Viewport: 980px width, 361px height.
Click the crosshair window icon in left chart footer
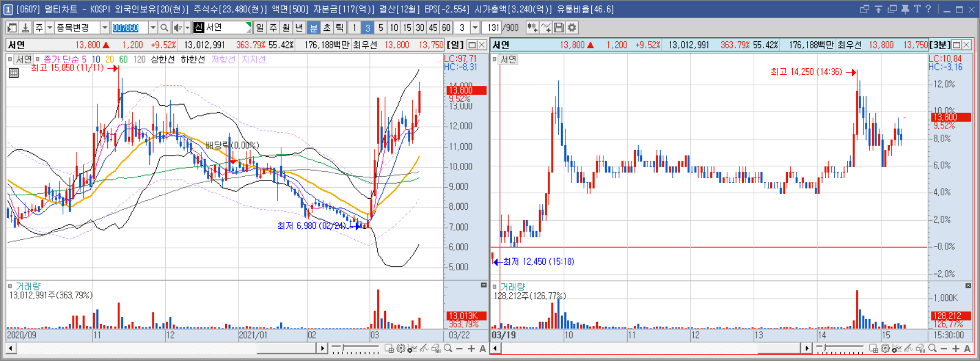389,348
